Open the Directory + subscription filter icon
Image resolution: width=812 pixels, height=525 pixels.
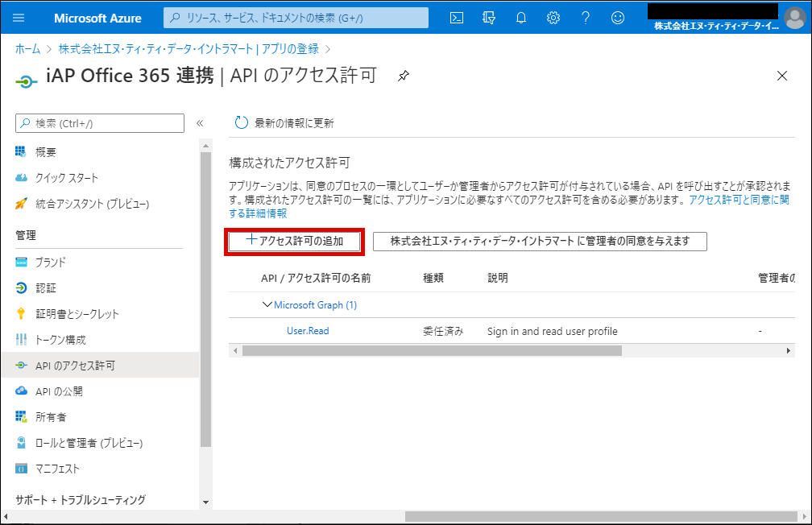(488, 18)
